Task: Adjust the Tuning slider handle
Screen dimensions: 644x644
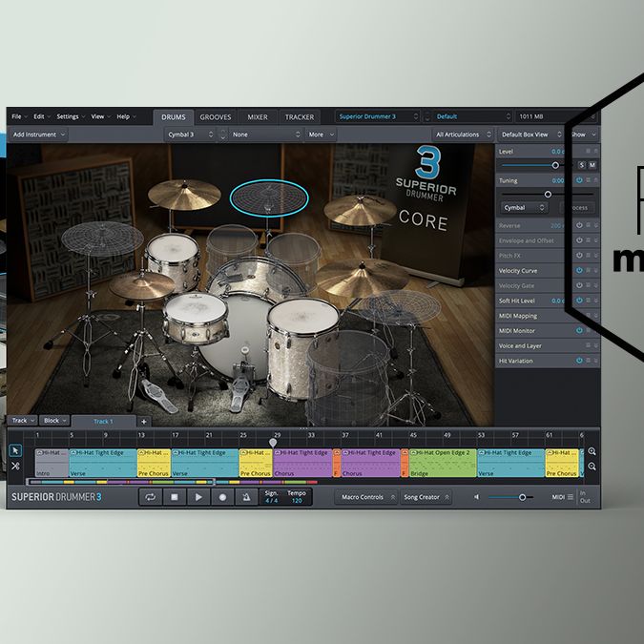Action: [x=548, y=195]
